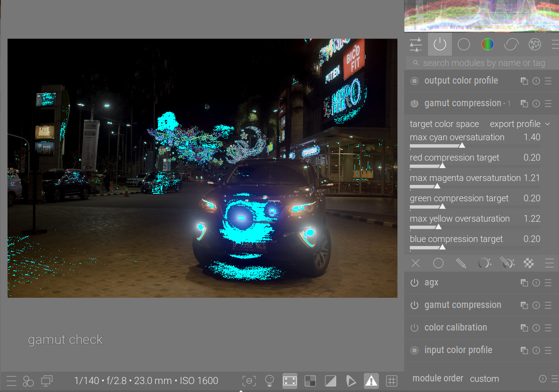Click the search modules input field

[x=483, y=63]
